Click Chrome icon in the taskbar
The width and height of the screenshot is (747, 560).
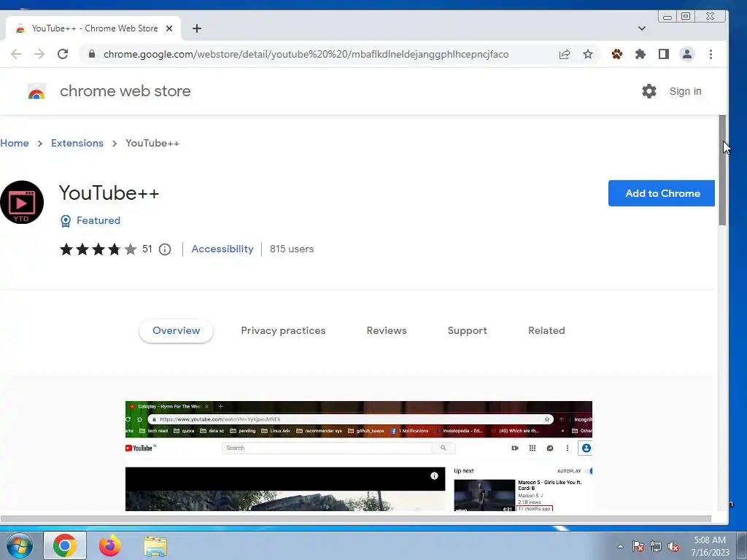(x=65, y=545)
